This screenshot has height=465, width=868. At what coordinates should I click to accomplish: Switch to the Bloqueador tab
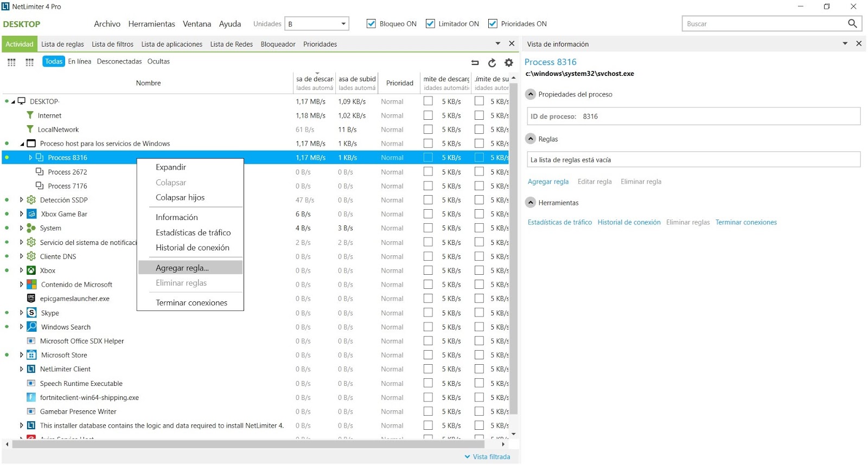tap(278, 44)
